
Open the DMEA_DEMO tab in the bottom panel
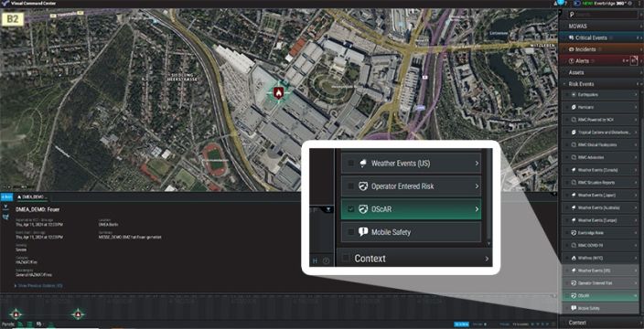tap(32, 196)
